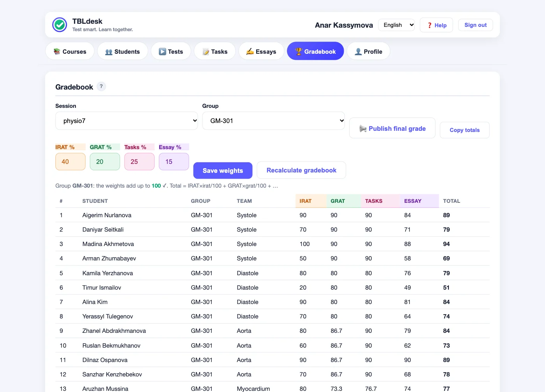The height and width of the screenshot is (392, 545).
Task: Click the books icon on the Courses tab
Action: (x=57, y=51)
